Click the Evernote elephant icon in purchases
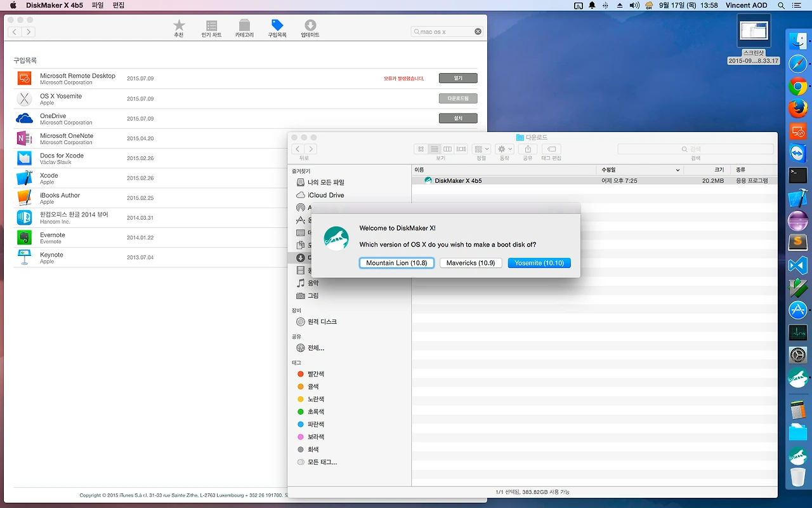Screen dimensions: 812x508 tap(24, 237)
